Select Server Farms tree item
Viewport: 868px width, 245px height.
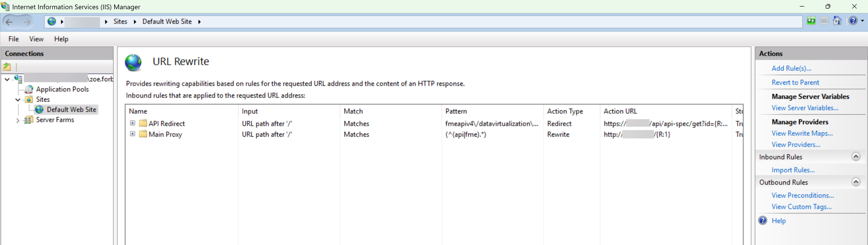[x=55, y=120]
